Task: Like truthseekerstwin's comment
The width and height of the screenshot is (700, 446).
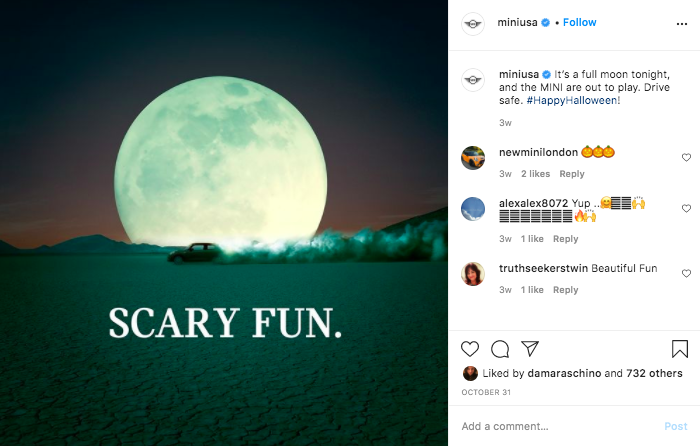Action: pos(686,274)
